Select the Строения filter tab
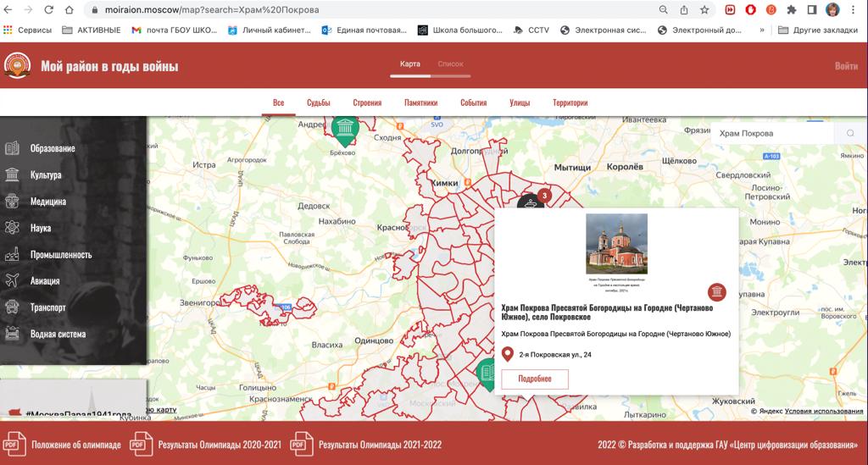This screenshot has height=465, width=868. [368, 102]
